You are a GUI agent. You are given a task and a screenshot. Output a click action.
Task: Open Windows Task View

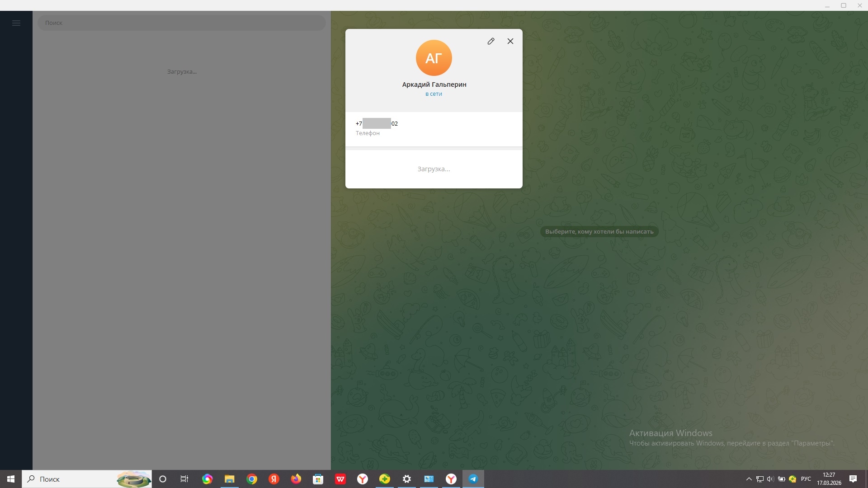click(x=184, y=479)
